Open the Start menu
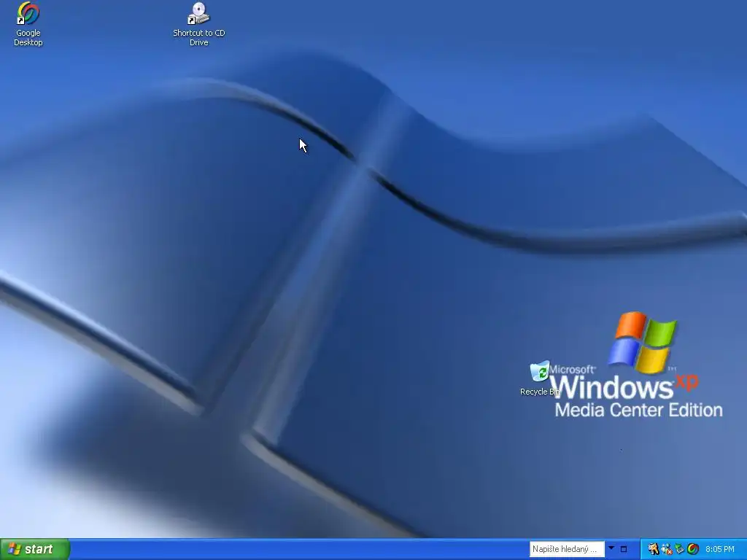This screenshot has height=560, width=747. tap(35, 549)
